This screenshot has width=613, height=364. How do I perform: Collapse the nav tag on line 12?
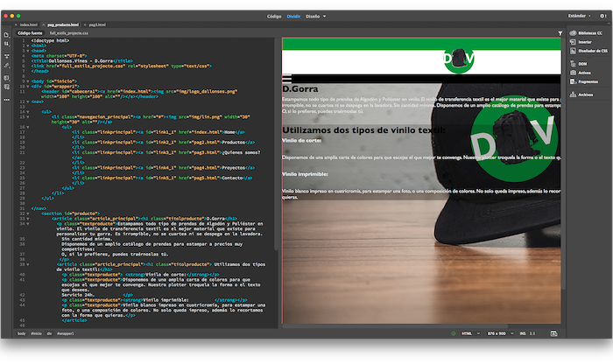click(x=28, y=101)
